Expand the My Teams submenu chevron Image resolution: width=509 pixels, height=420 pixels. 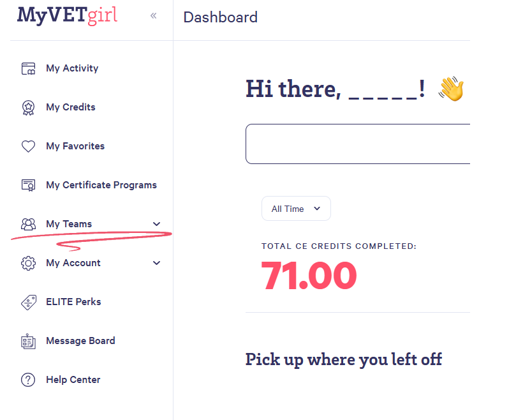point(157,224)
